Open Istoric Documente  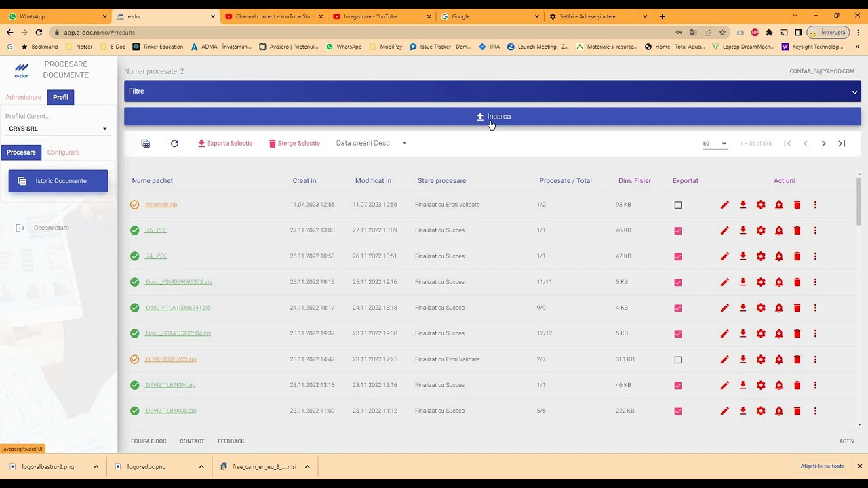click(x=58, y=181)
